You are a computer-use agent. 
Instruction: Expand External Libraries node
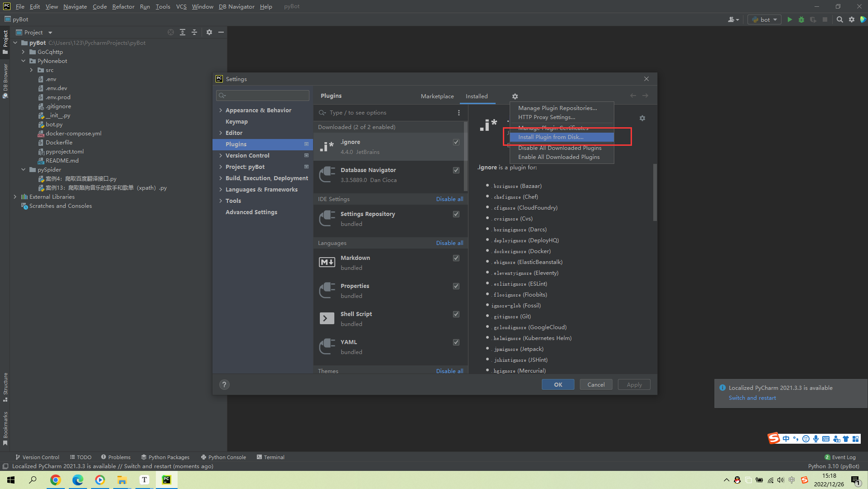click(x=15, y=197)
